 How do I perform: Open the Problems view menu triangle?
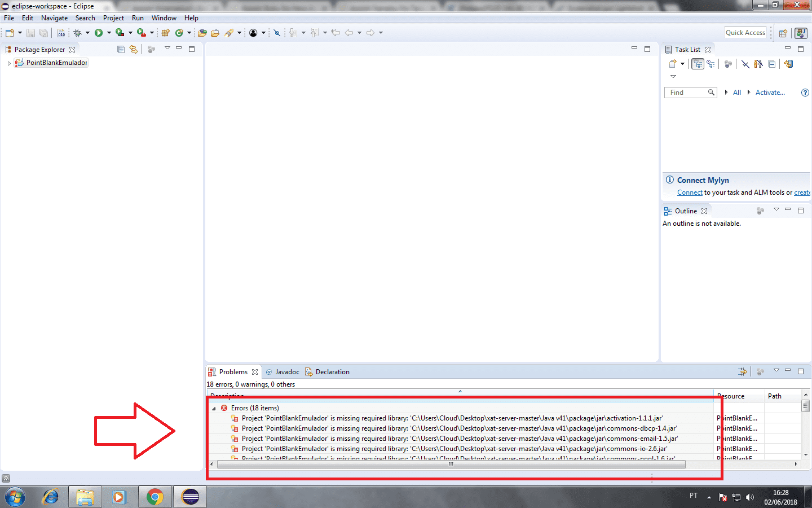click(x=776, y=370)
